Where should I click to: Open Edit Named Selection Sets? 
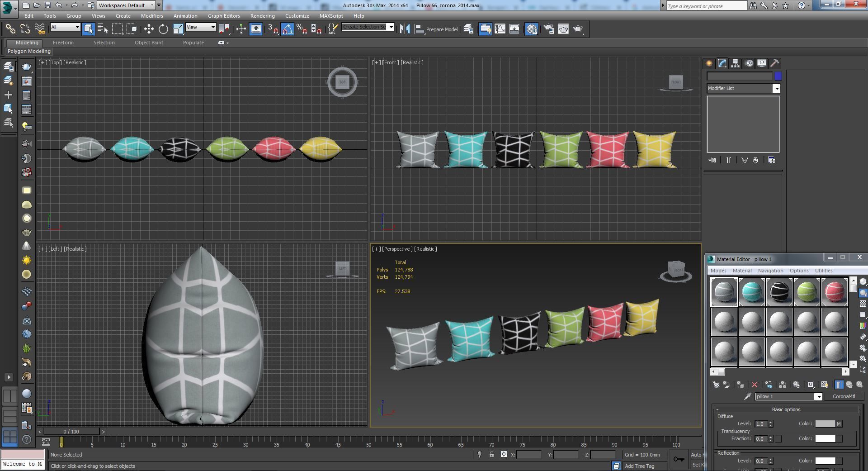[333, 29]
